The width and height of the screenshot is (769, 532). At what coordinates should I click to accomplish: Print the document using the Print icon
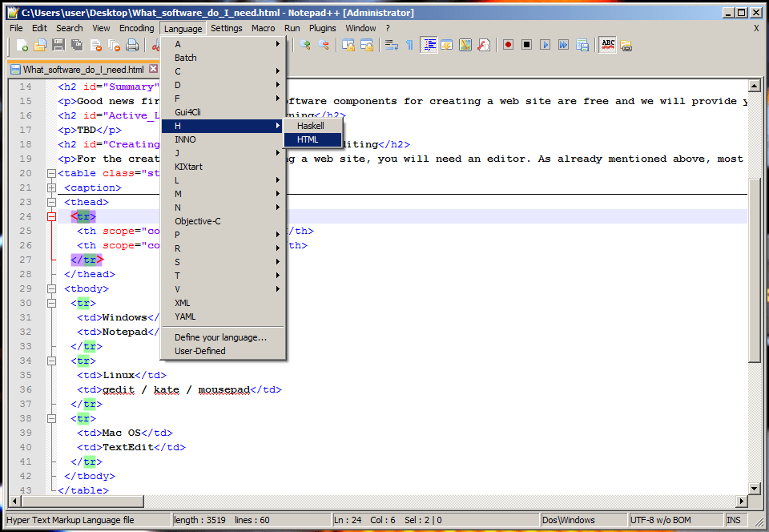pos(131,45)
